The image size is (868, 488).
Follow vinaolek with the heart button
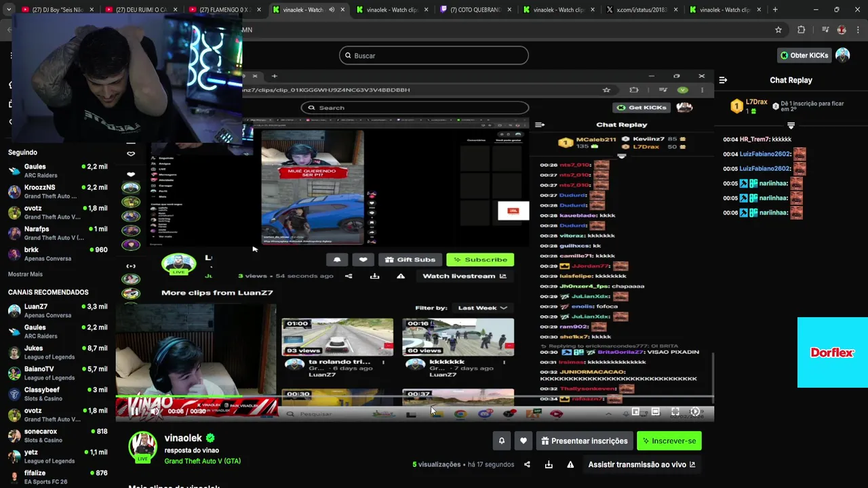coord(523,441)
